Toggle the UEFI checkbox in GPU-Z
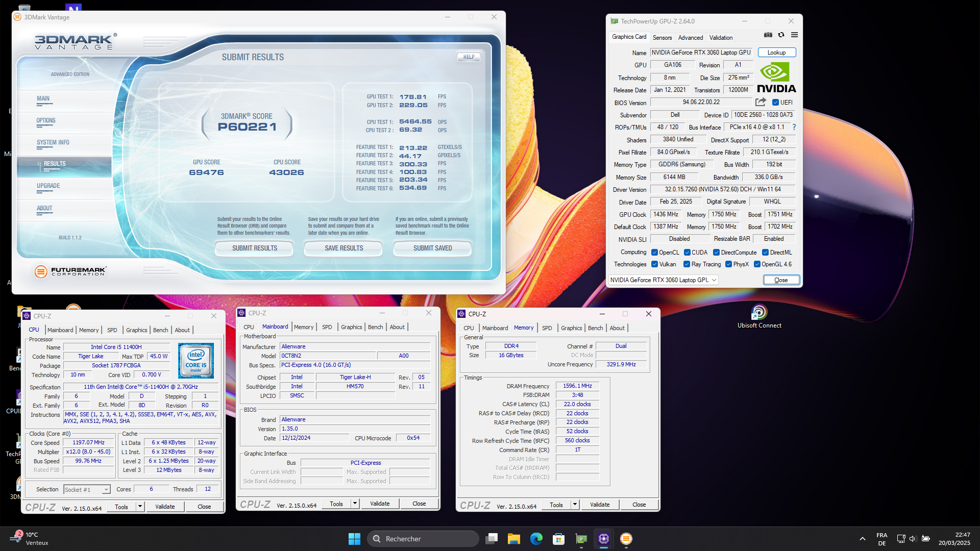Image resolution: width=980 pixels, height=551 pixels. tap(775, 103)
